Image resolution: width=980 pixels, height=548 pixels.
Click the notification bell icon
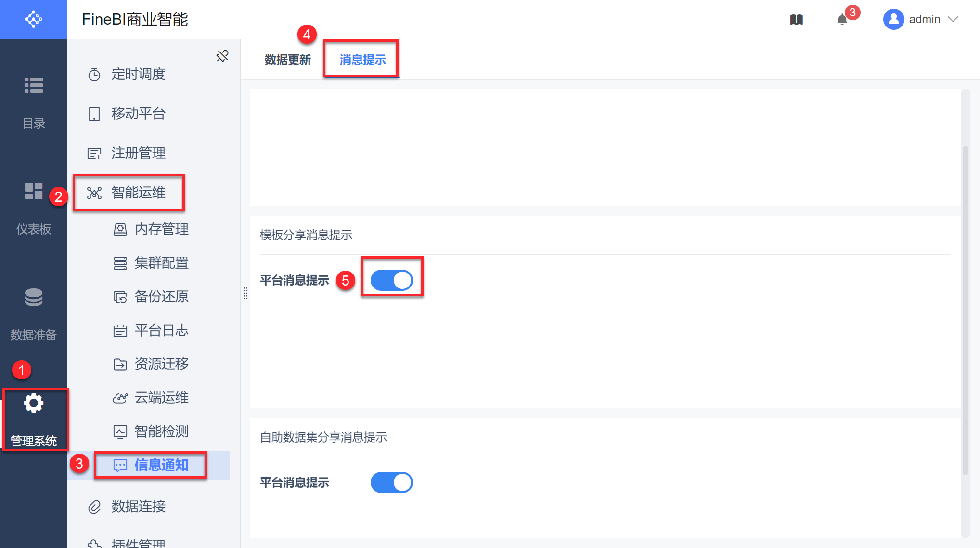tap(842, 20)
